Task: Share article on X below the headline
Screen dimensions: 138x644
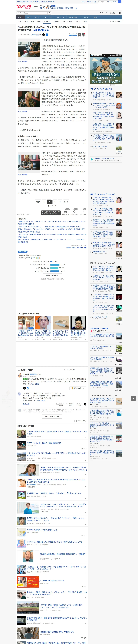Action: 44,35
